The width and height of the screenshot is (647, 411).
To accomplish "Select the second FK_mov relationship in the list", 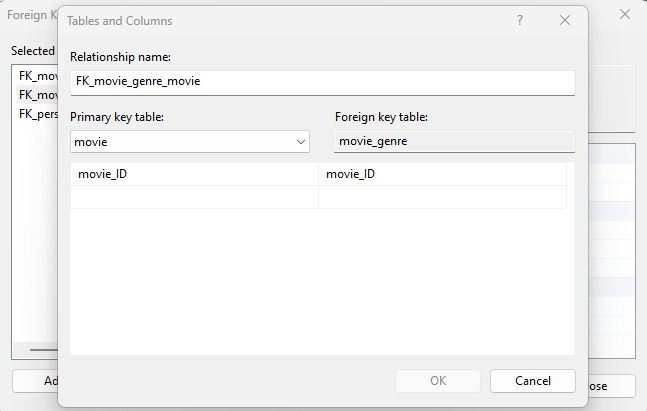I will 36,95.
